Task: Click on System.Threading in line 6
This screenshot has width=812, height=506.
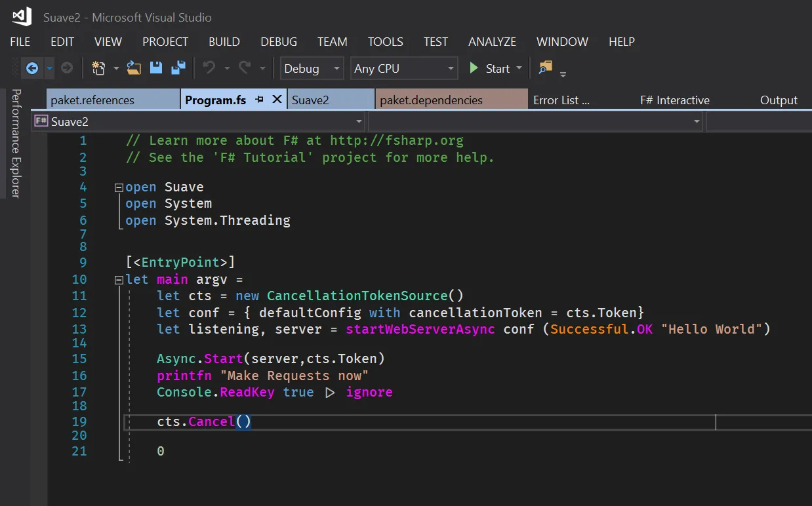Action: (228, 220)
